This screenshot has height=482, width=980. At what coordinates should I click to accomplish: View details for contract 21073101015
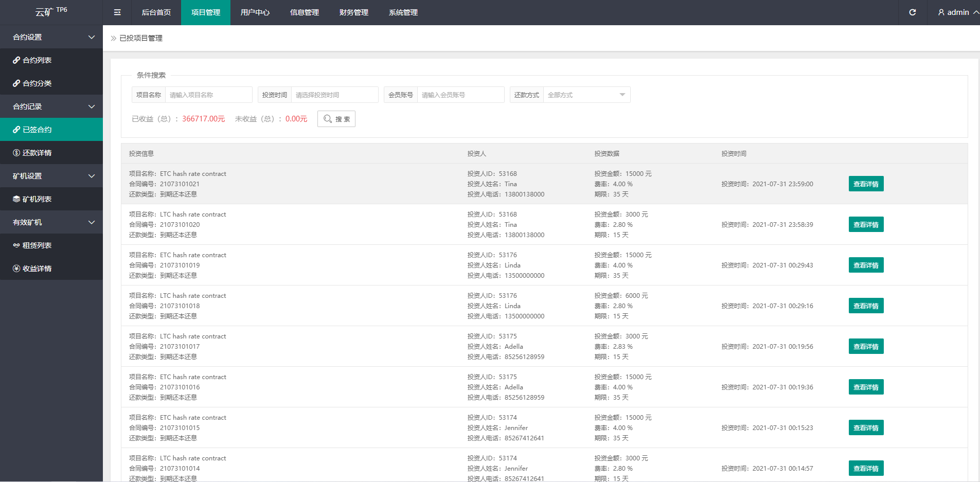click(x=866, y=427)
